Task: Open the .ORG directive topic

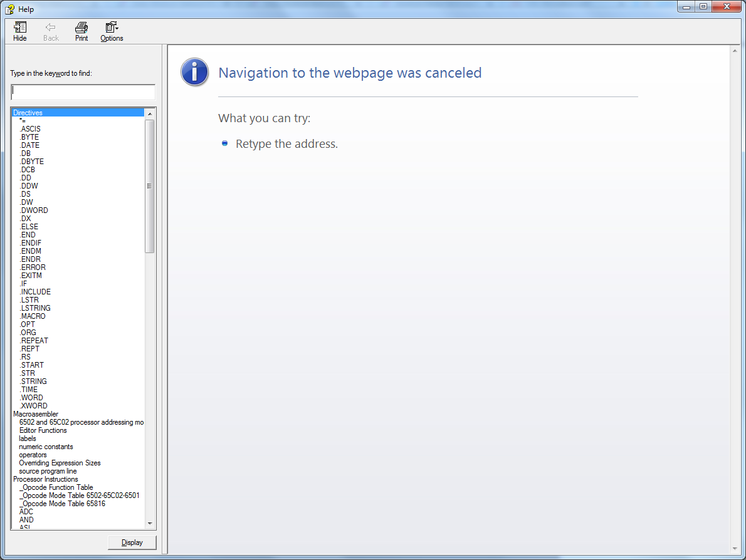Action: pyautogui.click(x=28, y=333)
